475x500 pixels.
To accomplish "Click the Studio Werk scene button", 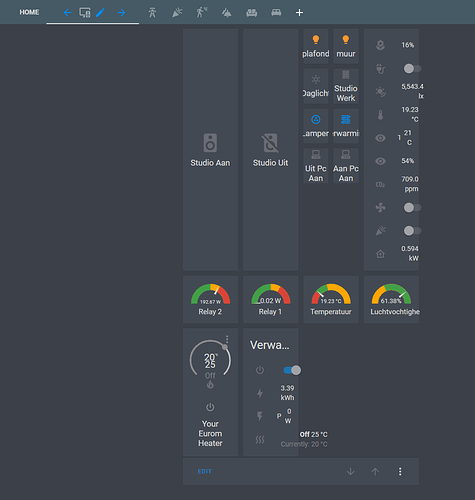I will [346, 86].
